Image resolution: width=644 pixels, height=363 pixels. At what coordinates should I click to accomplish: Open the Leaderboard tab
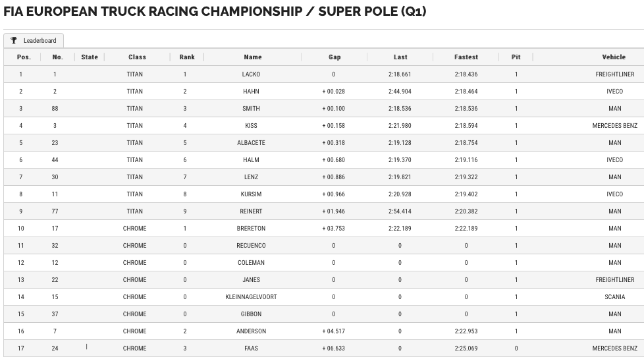tap(34, 40)
